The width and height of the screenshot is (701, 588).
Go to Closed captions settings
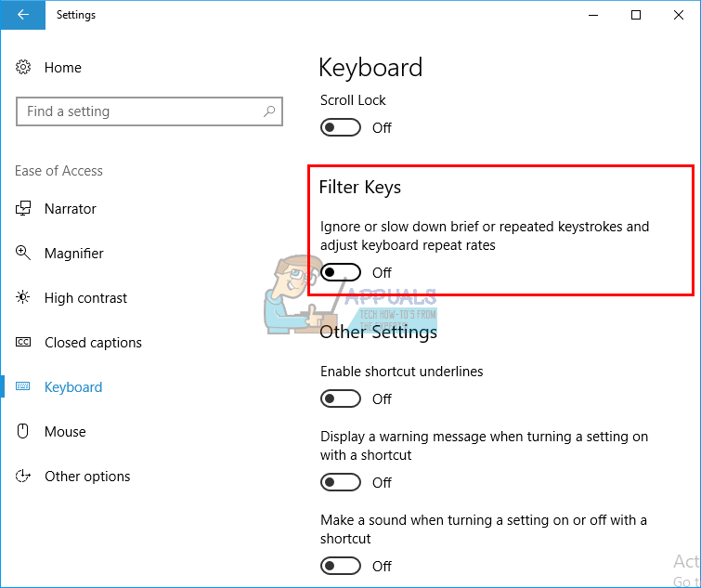(93, 343)
